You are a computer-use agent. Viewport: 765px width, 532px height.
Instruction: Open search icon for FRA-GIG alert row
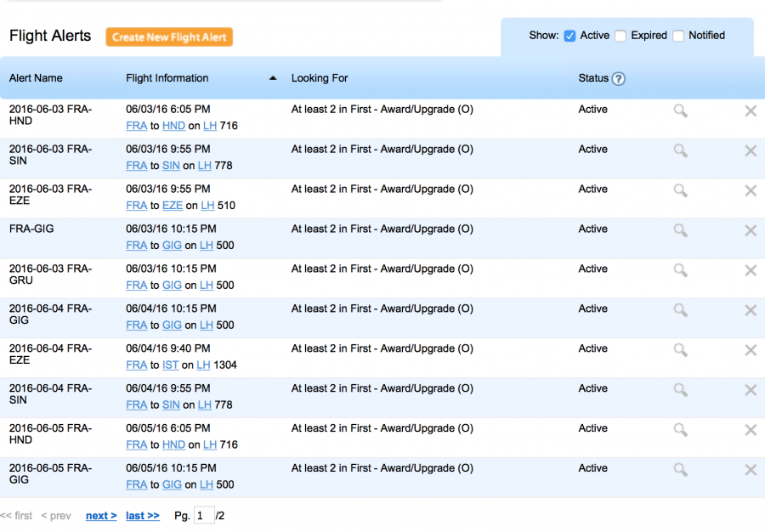[680, 230]
